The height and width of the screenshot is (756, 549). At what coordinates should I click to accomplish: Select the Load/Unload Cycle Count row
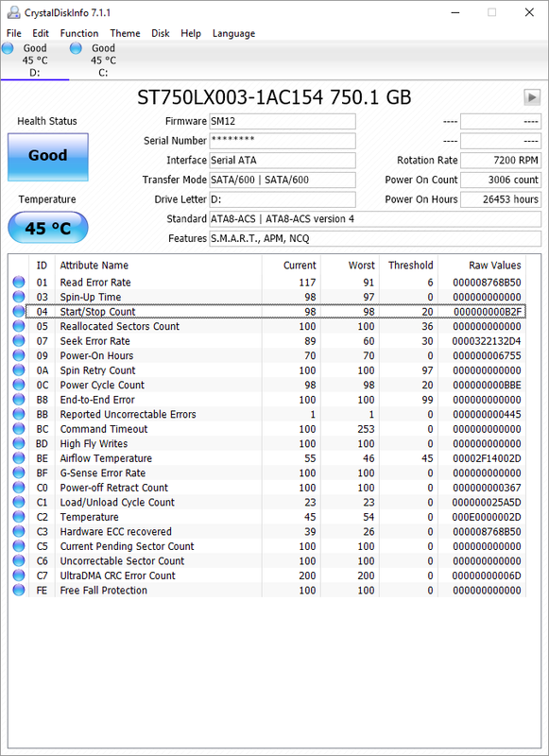pos(267,503)
